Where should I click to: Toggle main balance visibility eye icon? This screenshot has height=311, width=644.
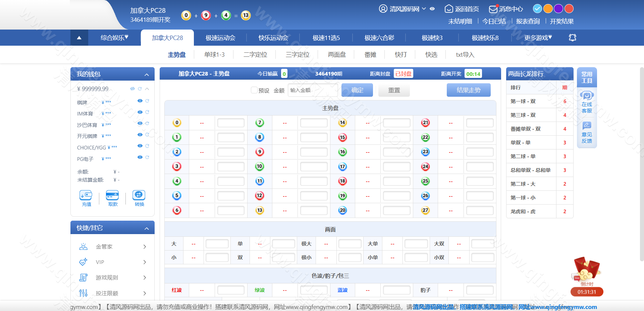point(132,89)
